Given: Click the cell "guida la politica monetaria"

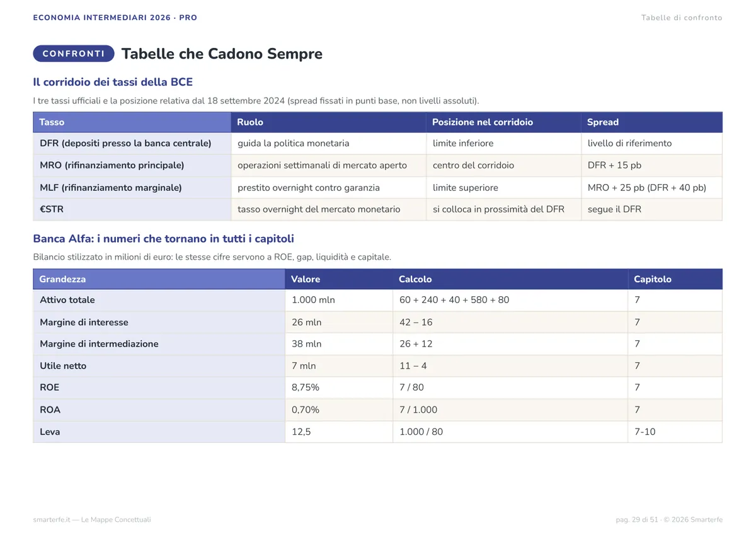Looking at the screenshot, I should click(329, 144).
